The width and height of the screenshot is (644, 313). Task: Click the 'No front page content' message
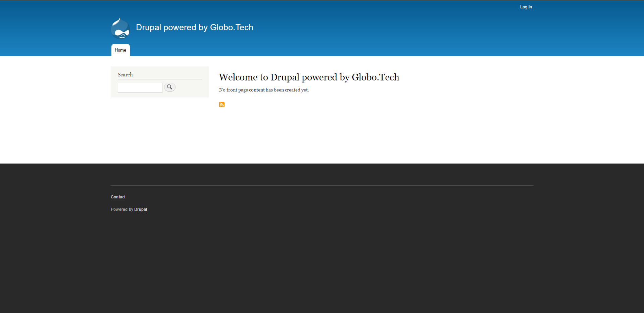pos(264,90)
